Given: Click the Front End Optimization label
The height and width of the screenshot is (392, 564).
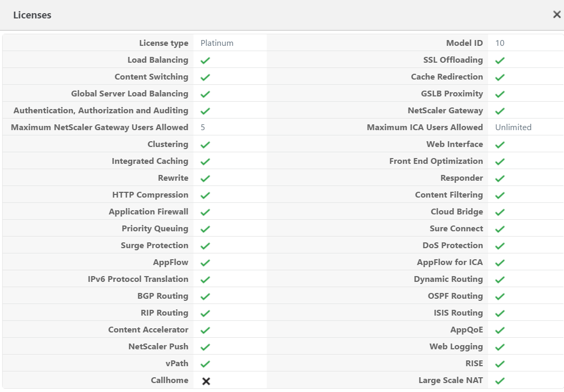Looking at the screenshot, I should (436, 161).
